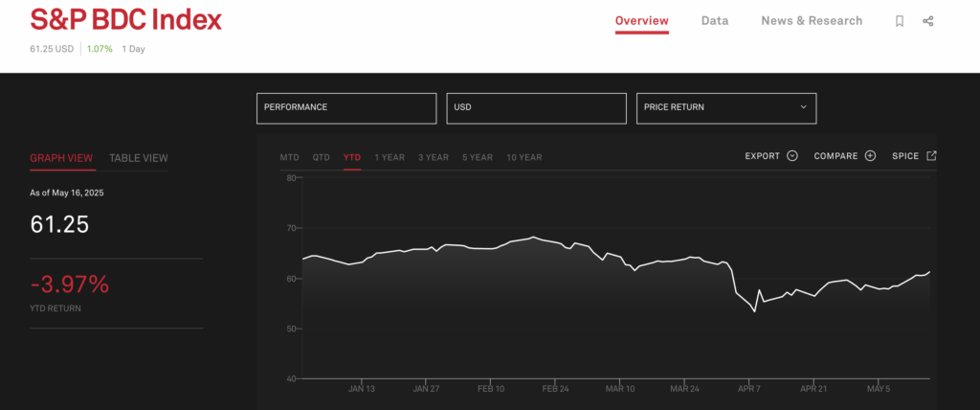
Task: Click the 61.25 USD price text
Action: click(52, 49)
